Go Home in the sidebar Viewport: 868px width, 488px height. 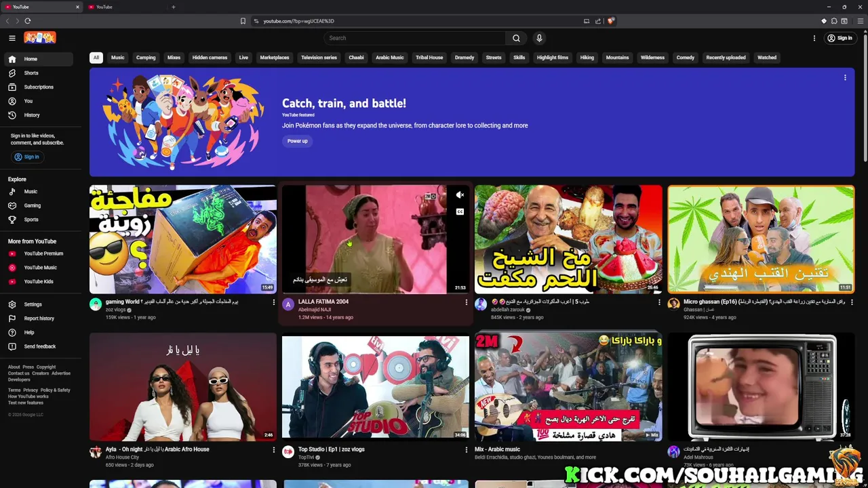click(38, 59)
